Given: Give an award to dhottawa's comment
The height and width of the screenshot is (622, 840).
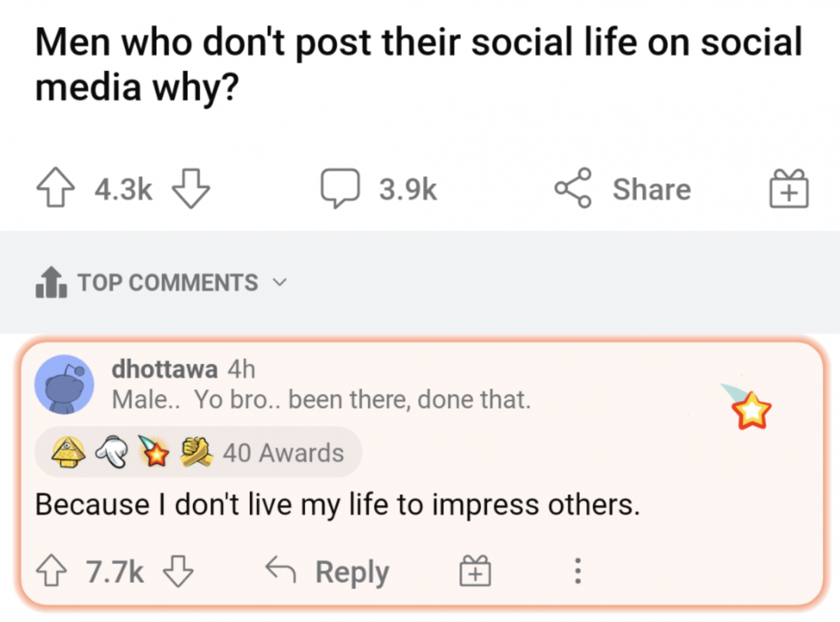Looking at the screenshot, I should click(x=475, y=571).
